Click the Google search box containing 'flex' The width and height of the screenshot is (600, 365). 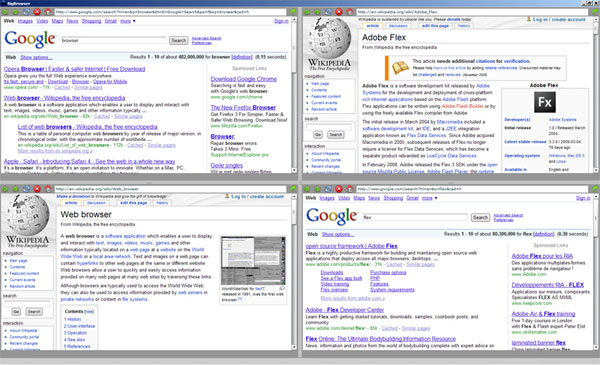tap(415, 217)
